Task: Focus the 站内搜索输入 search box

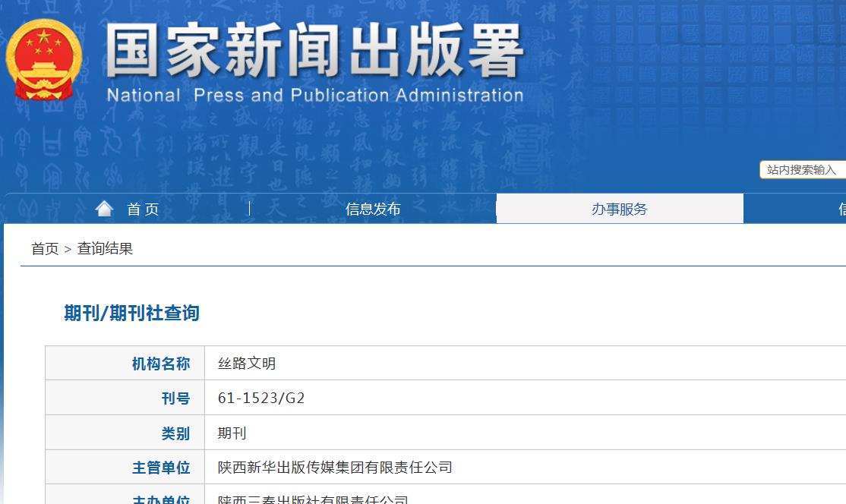Action: coord(801,170)
